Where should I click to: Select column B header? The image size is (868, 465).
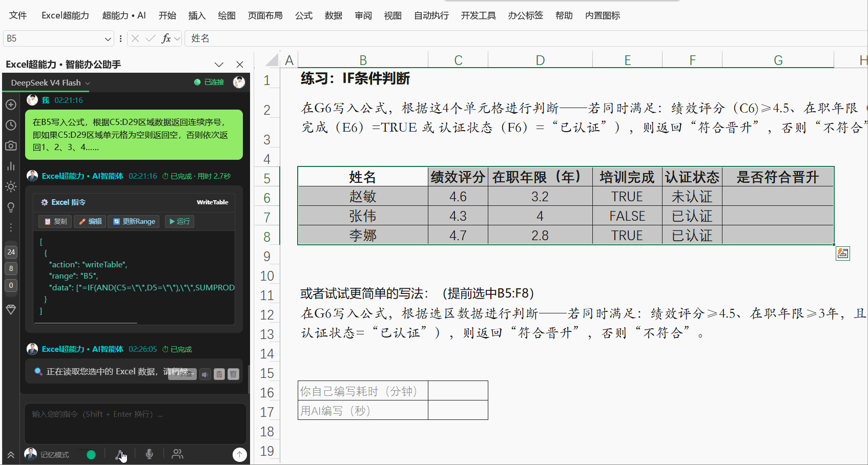(363, 60)
